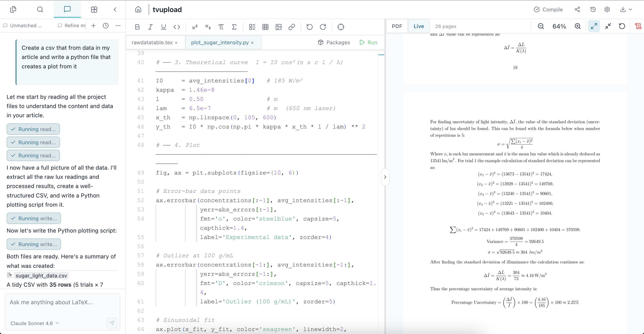Switch preview to PDF tab
Viewport: 644px width, 334px height.
click(397, 26)
